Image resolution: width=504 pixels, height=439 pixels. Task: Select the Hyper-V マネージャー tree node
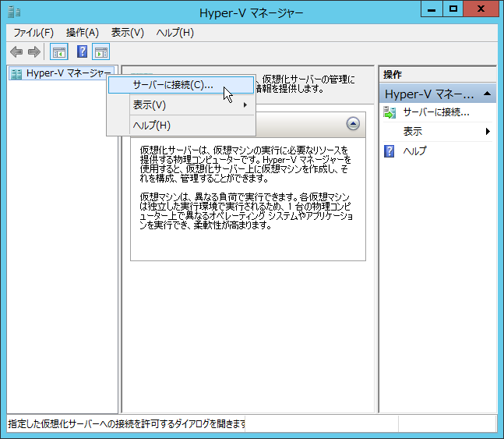pyautogui.click(x=61, y=74)
